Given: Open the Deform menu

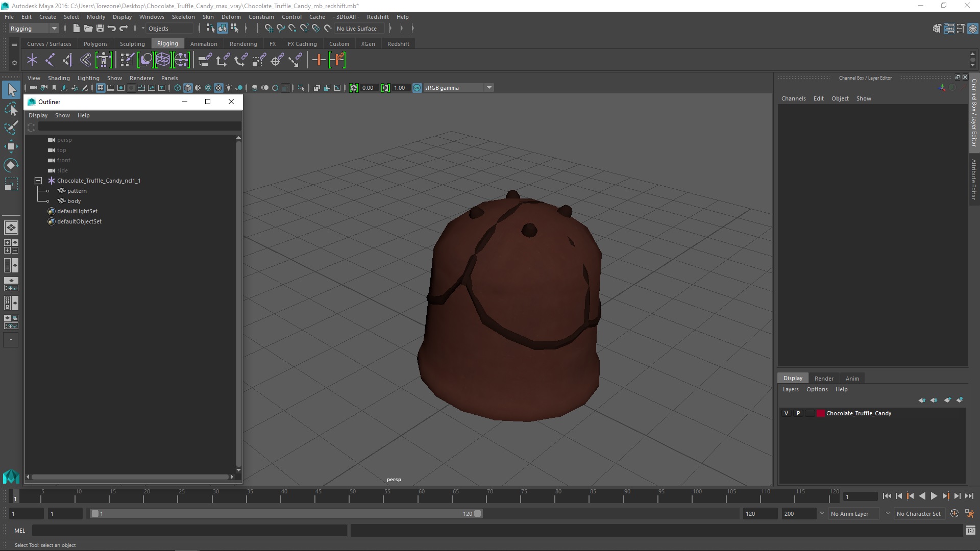Looking at the screenshot, I should point(231,17).
